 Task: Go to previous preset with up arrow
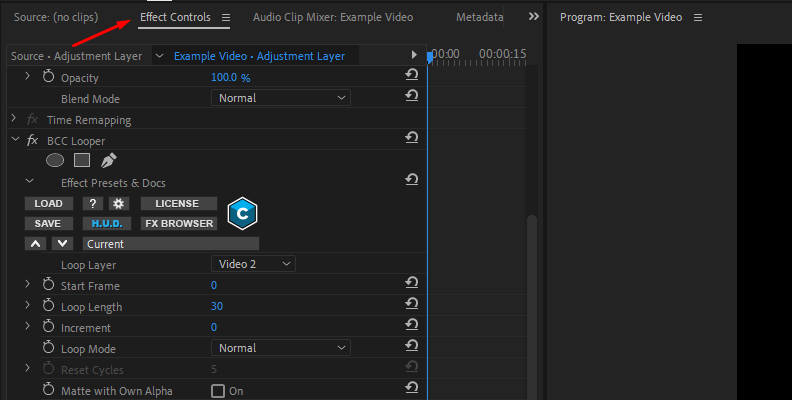click(x=35, y=244)
